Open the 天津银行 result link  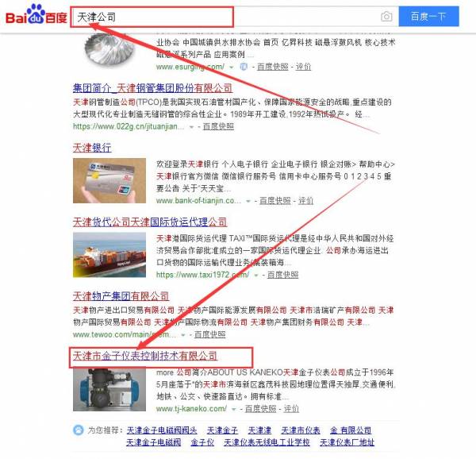(x=92, y=148)
